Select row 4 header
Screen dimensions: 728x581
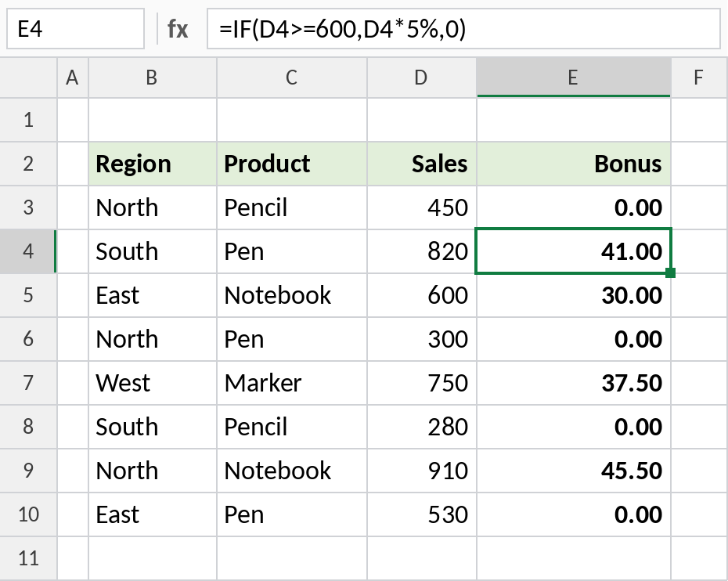pyautogui.click(x=28, y=251)
